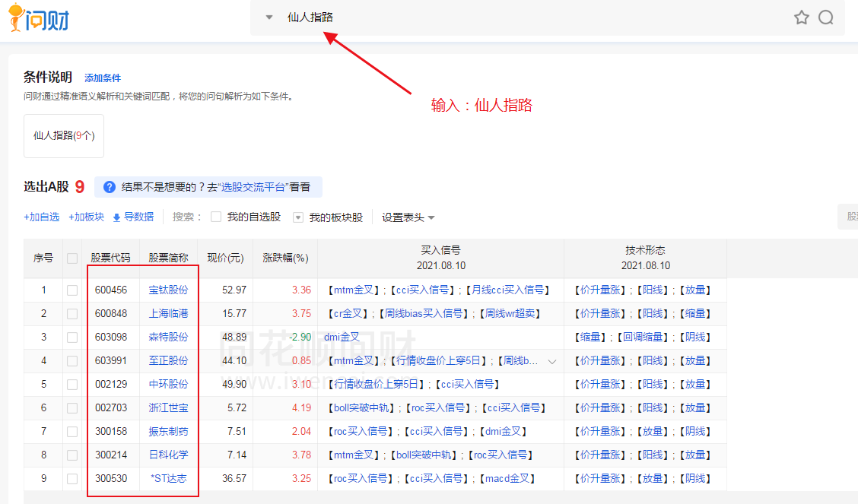Click 回调缩量 in 森特股份 row

(x=643, y=337)
